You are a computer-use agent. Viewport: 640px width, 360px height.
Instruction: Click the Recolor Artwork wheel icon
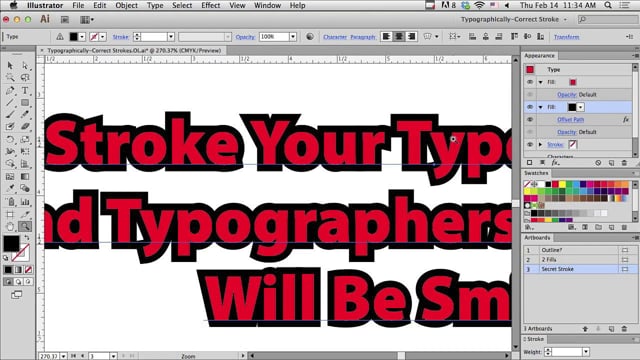(310, 37)
